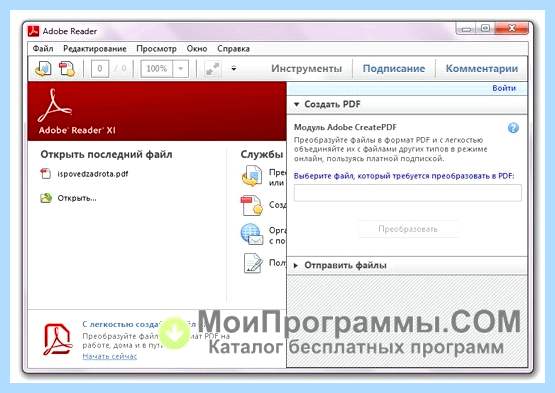This screenshot has width=555, height=393.
Task: Click the red PDF promo icon at the bottom
Action: (x=58, y=339)
